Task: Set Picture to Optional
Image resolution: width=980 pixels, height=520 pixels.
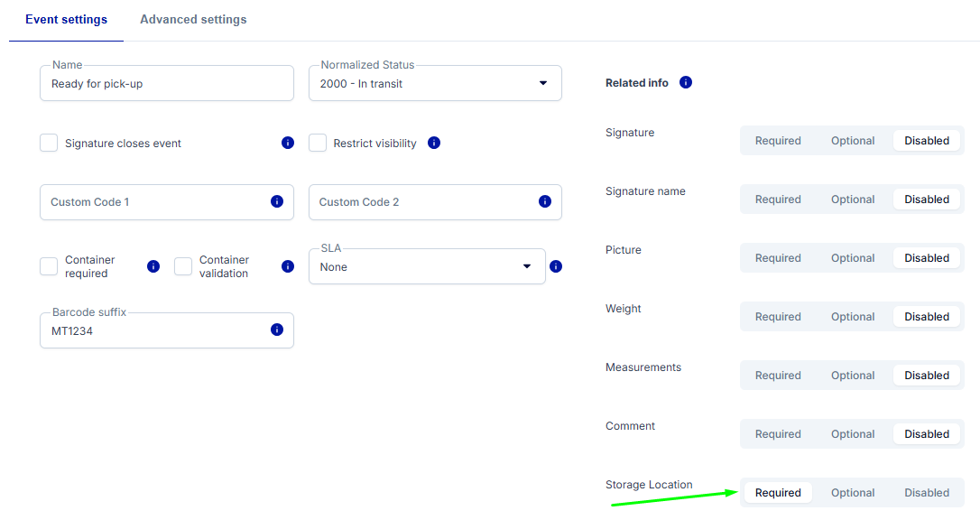Action: [853, 258]
